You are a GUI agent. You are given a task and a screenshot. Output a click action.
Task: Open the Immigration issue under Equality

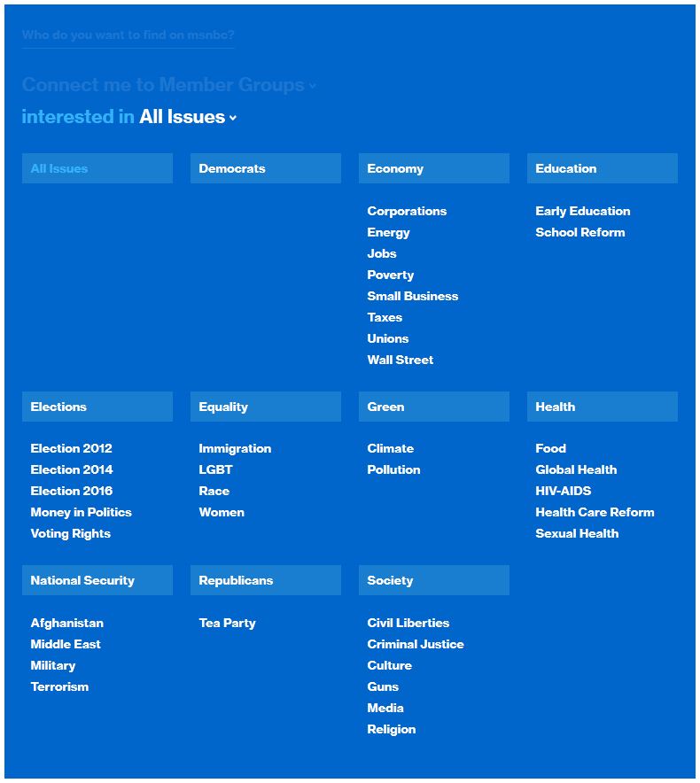pos(235,448)
